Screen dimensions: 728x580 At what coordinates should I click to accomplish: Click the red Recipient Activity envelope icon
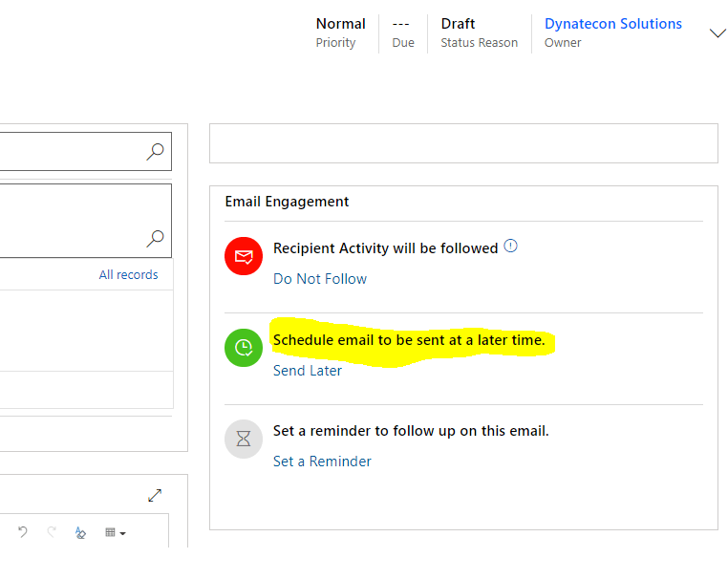[244, 257]
